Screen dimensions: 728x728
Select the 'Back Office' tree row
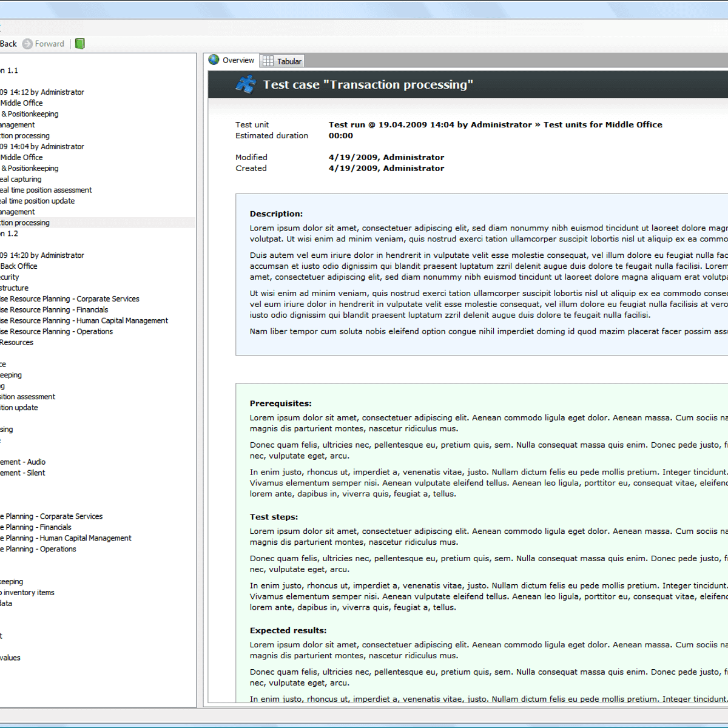tap(19, 267)
